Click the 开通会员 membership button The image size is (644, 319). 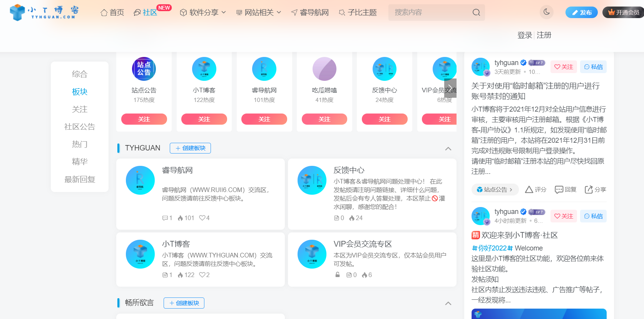[623, 12]
